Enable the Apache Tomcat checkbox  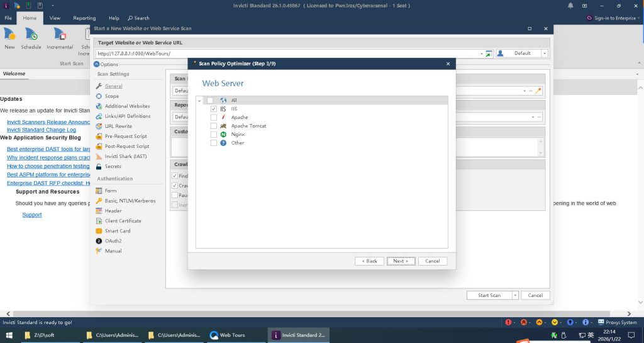(214, 126)
